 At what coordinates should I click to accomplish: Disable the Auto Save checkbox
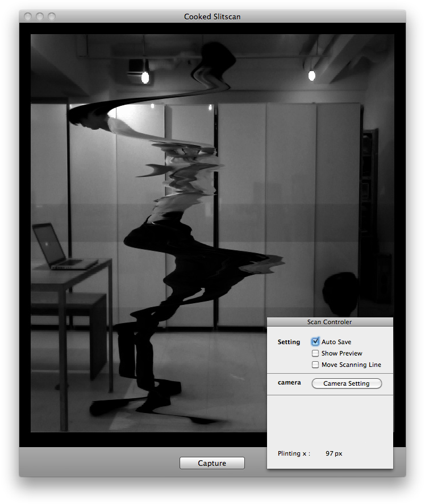tap(315, 342)
